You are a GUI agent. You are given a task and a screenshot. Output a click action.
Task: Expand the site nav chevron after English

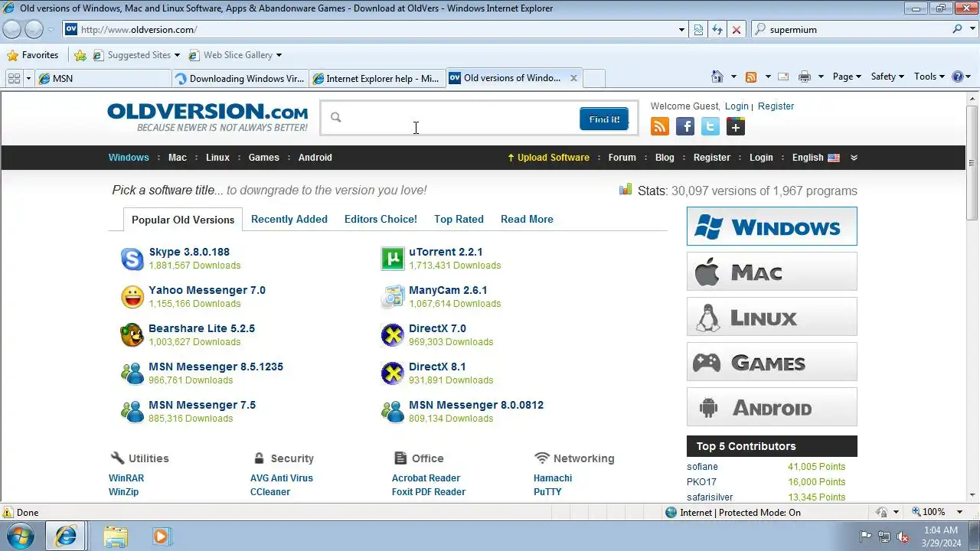point(854,158)
